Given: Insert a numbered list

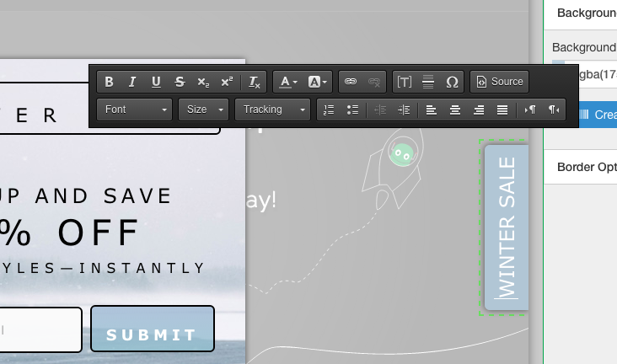Looking at the screenshot, I should click(330, 110).
